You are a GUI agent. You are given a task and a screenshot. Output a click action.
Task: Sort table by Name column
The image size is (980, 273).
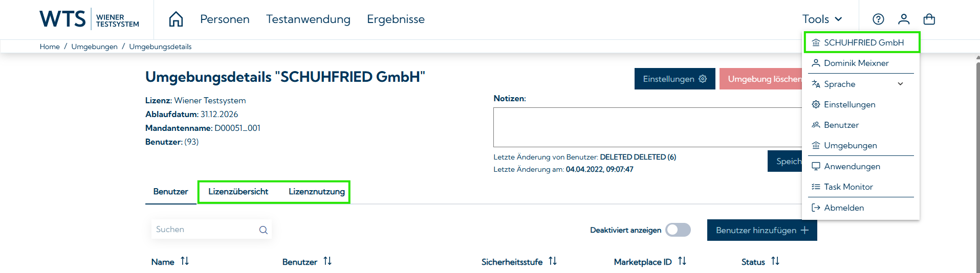(185, 261)
